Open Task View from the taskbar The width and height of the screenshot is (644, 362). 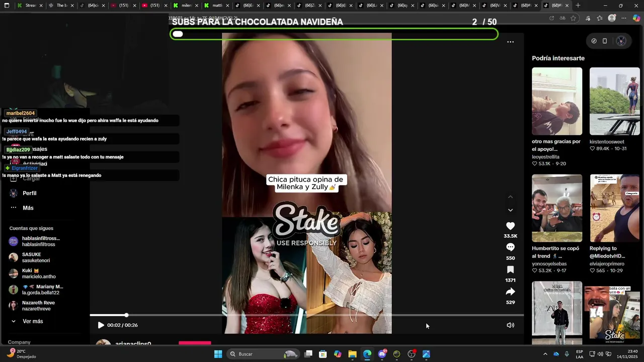pos(308,354)
